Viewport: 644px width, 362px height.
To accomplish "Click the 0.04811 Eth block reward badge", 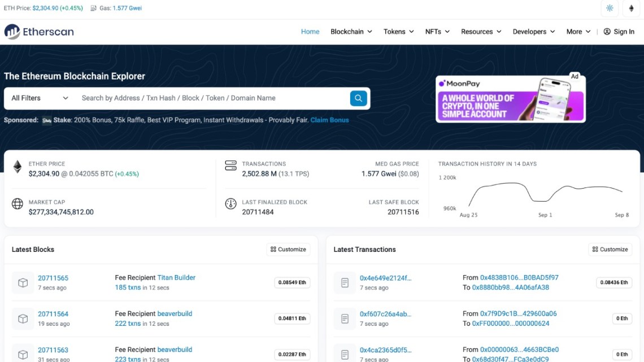I will pos(292,319).
